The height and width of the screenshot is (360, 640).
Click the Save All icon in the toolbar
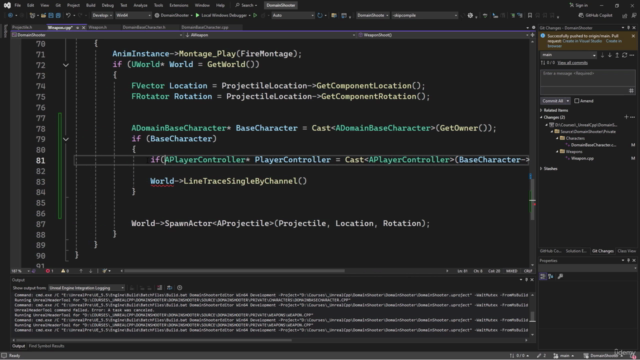coord(58,16)
